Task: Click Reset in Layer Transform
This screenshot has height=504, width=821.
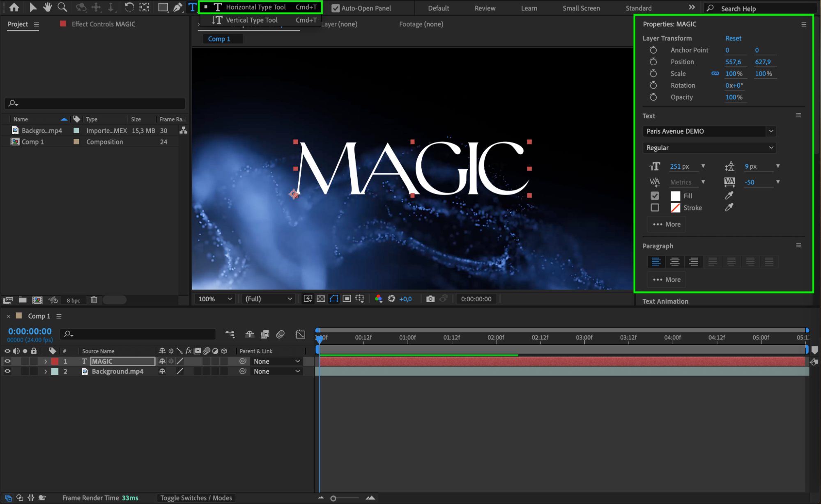Action: [x=733, y=38]
